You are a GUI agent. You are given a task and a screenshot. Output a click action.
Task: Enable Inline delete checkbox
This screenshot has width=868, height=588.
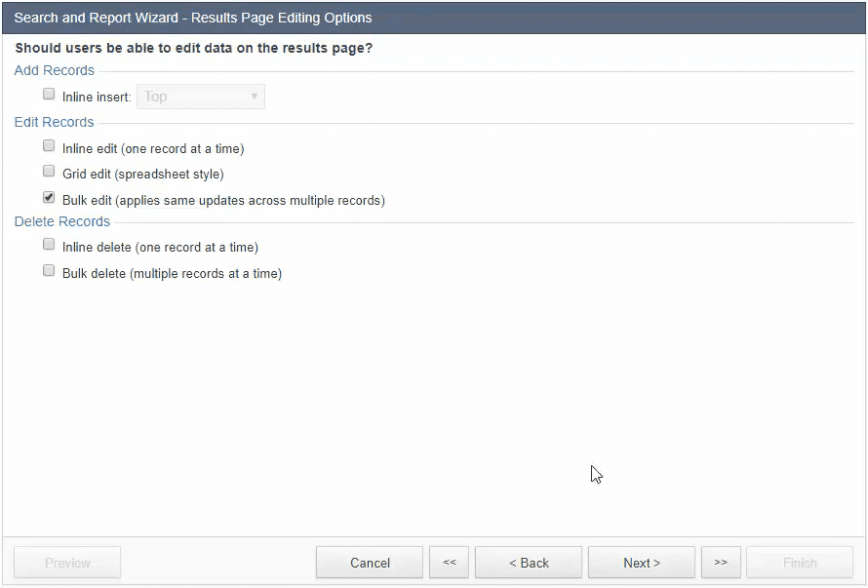pos(49,245)
